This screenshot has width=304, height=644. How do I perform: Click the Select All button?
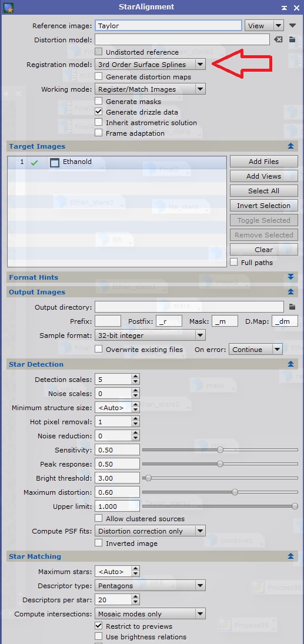pyautogui.click(x=264, y=191)
